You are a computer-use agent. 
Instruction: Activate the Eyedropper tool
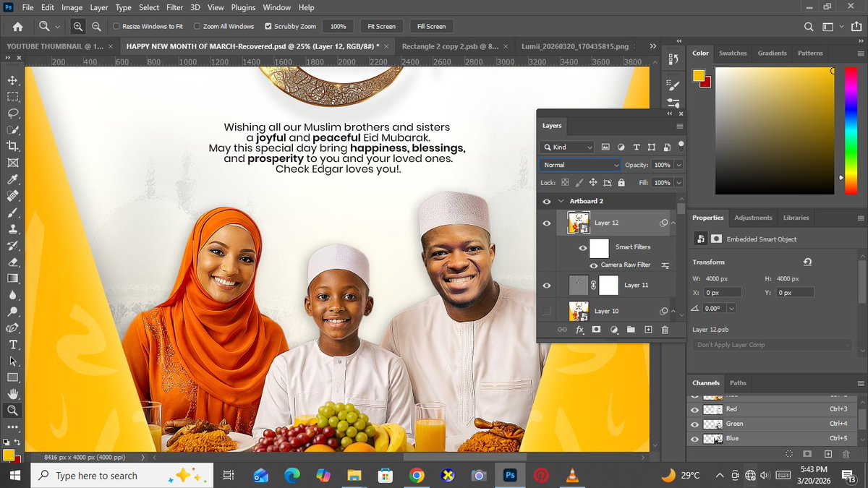(12, 179)
